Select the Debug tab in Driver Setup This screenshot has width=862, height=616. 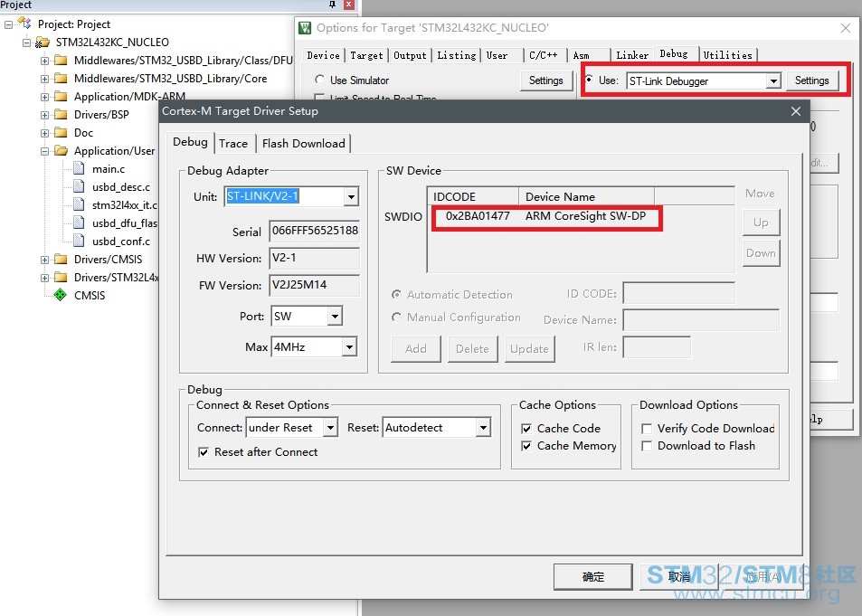[190, 142]
